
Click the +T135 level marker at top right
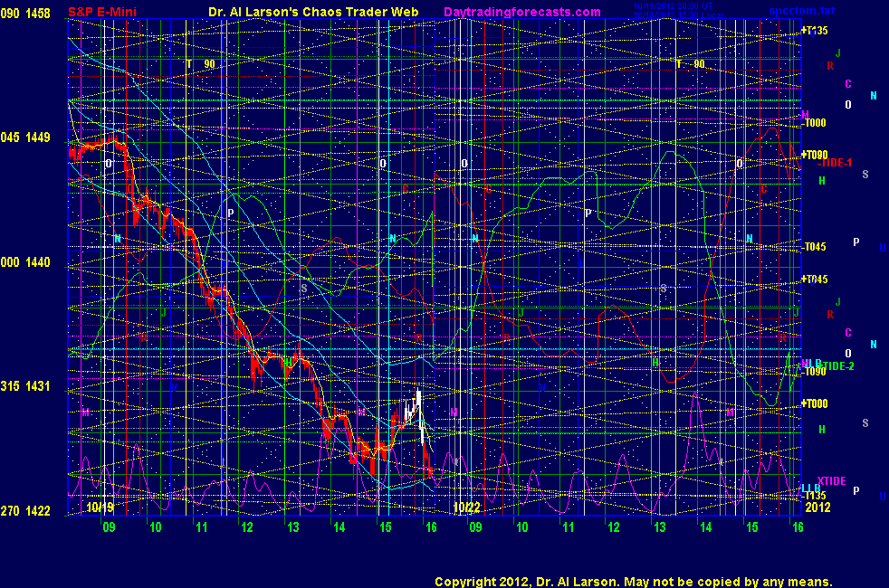coord(815,31)
